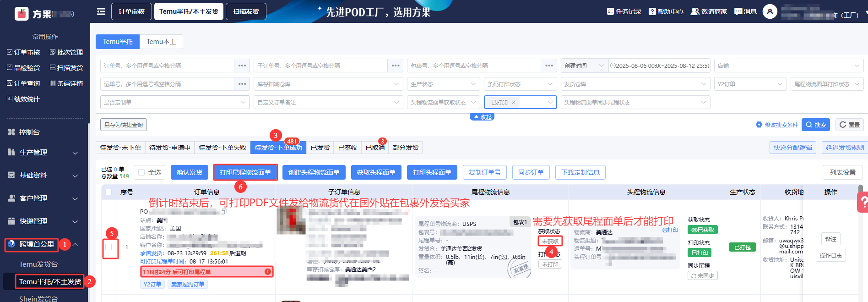868x302 pixels.
Task: Check the 全选 select-all checkbox
Action: pos(141,172)
